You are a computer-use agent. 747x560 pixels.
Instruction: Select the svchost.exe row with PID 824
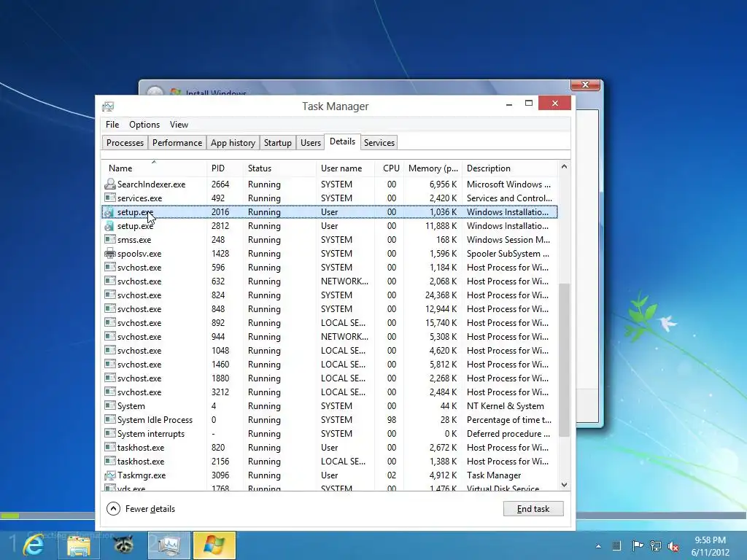point(330,295)
